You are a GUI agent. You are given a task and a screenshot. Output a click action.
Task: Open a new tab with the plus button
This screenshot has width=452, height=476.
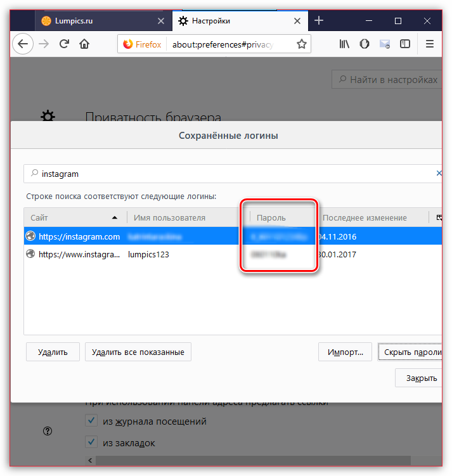(319, 21)
